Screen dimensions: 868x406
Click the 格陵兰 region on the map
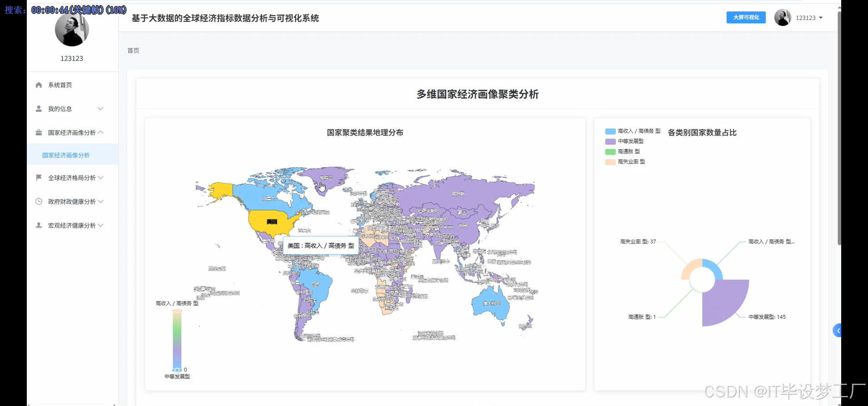[x=326, y=178]
